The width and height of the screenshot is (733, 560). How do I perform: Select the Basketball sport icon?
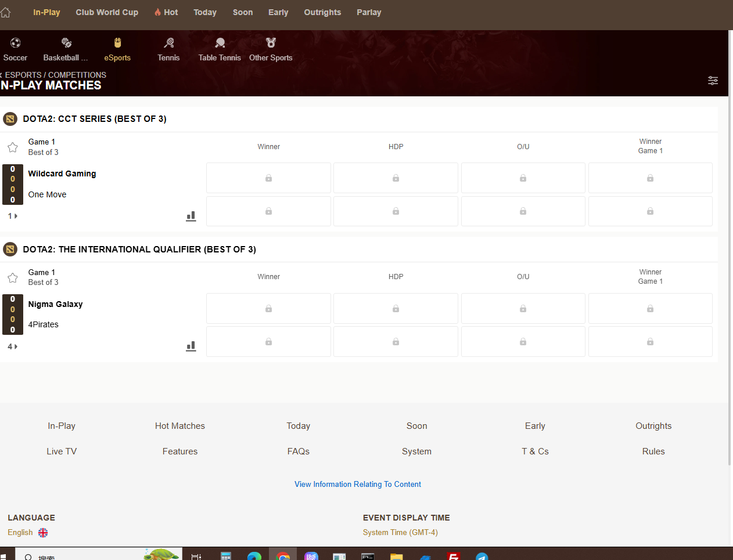point(66,43)
